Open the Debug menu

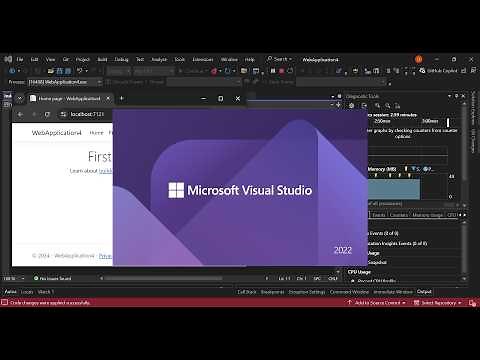(x=121, y=59)
